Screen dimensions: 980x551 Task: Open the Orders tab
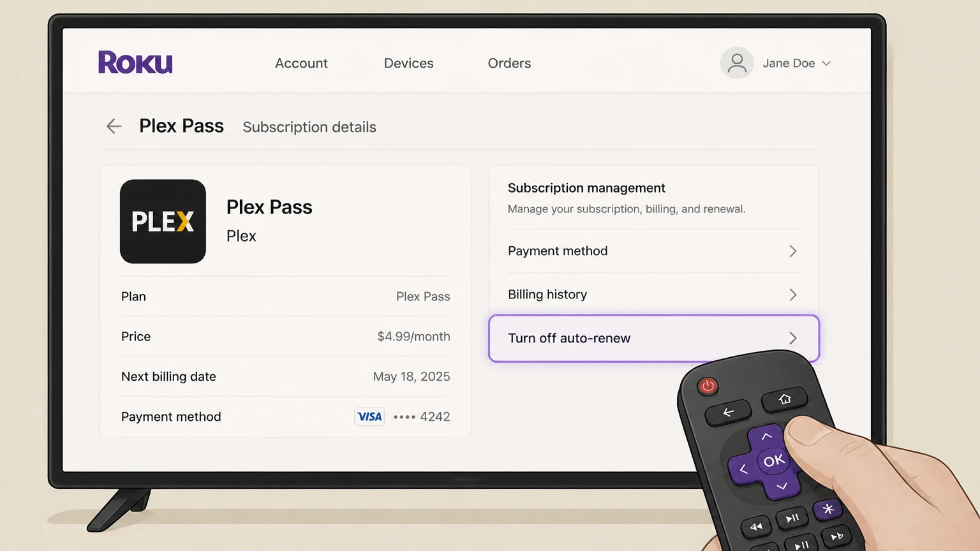click(509, 63)
